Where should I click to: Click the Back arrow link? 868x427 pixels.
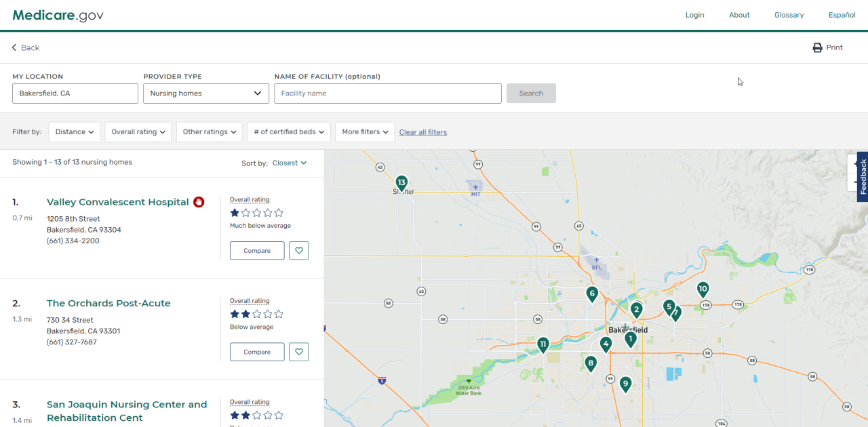(26, 47)
